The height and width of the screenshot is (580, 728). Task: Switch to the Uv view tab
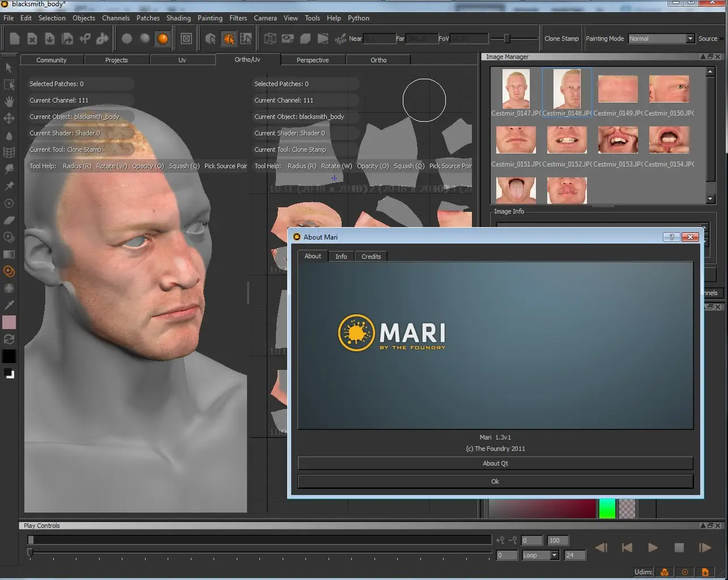coord(182,60)
